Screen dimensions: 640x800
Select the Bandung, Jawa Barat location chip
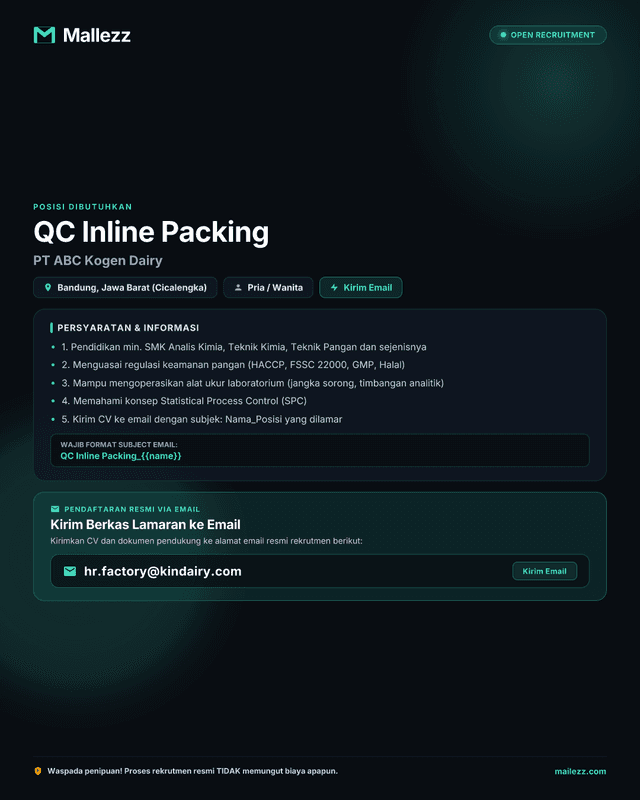click(x=125, y=287)
